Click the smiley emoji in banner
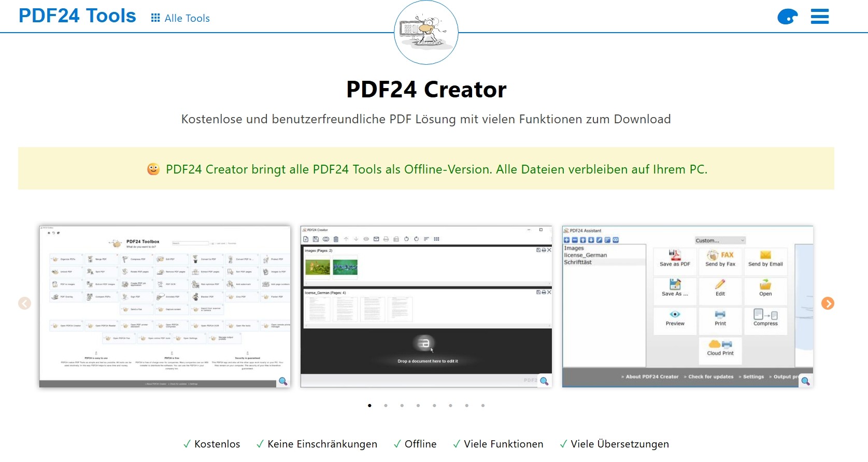The height and width of the screenshot is (462, 868). point(153,169)
